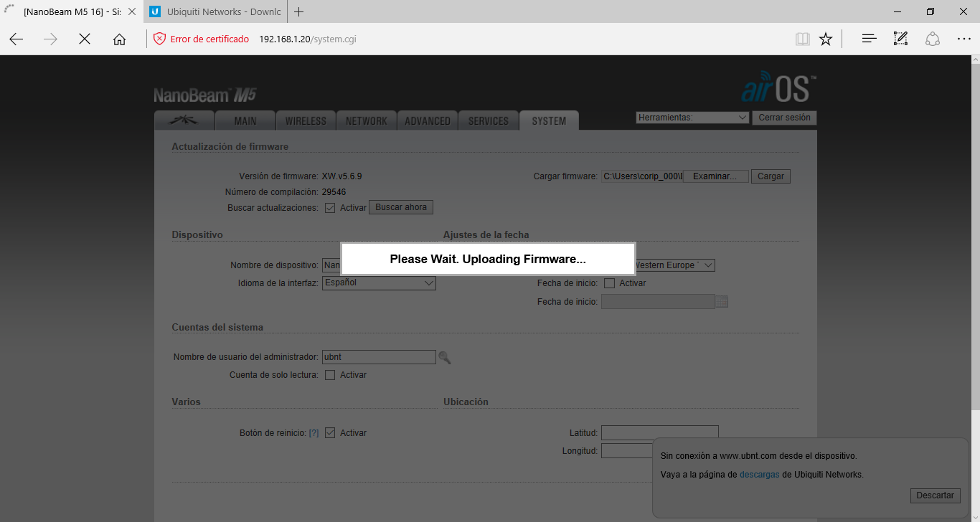Click the Ubiquiti logo tab in airOS
This screenshot has width=980, height=522.
point(184,120)
